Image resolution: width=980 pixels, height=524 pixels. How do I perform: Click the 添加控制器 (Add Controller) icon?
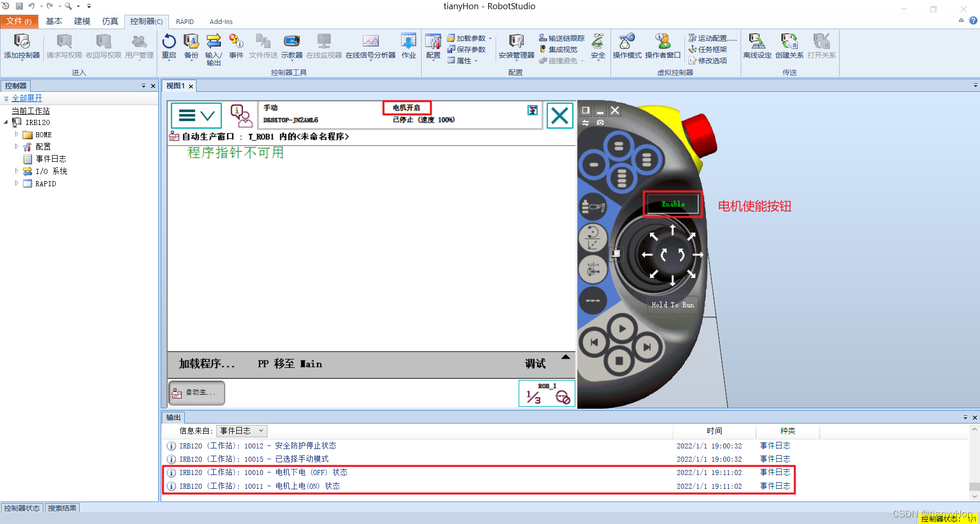22,46
